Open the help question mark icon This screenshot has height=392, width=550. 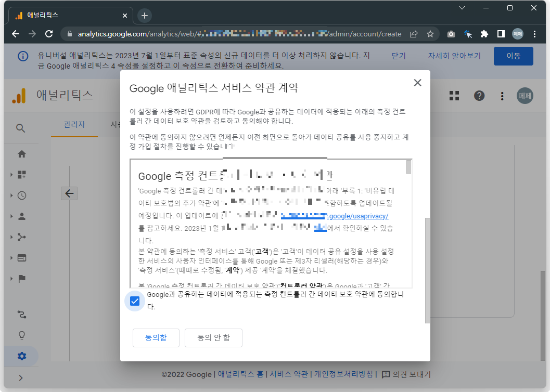point(479,96)
